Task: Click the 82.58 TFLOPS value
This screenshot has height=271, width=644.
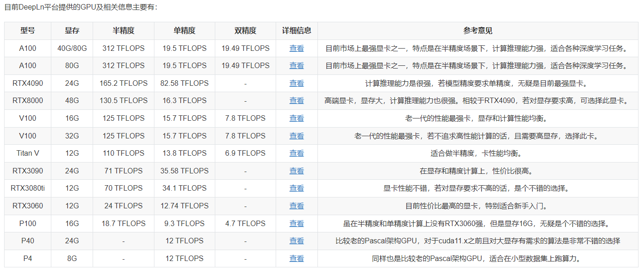Action: click(184, 84)
